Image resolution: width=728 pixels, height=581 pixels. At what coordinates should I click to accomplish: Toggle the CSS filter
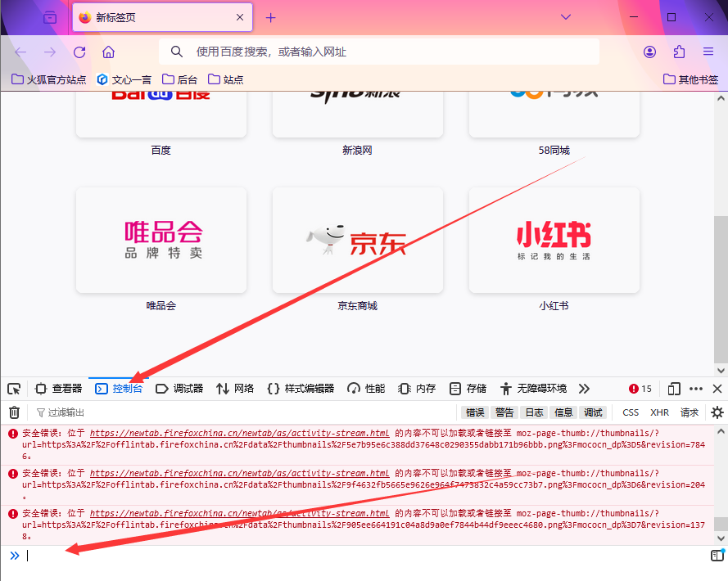[631, 412]
